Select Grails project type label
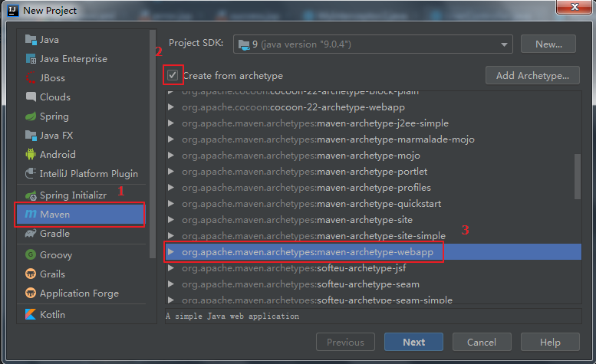 click(52, 274)
